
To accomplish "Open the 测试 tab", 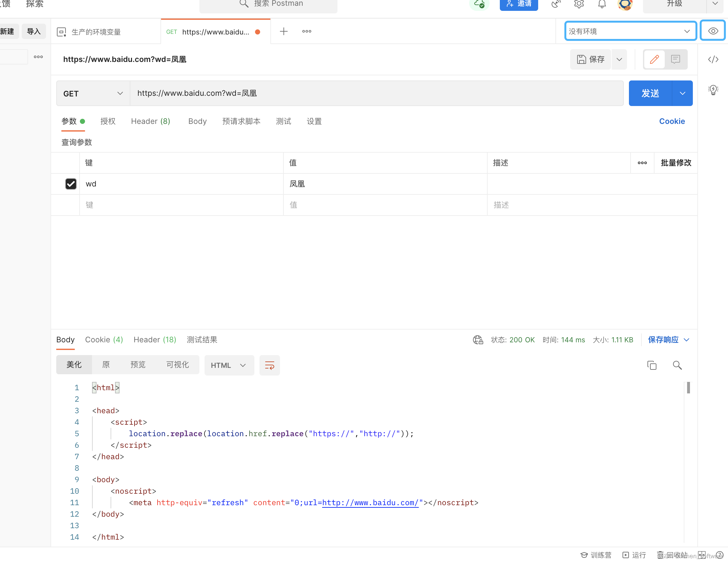I will click(x=283, y=121).
